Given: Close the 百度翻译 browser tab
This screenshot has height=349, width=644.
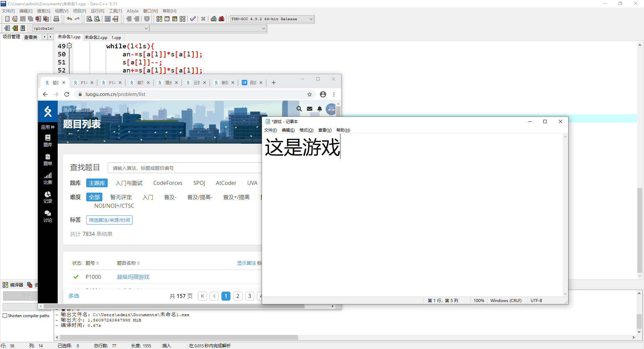Looking at the screenshot, I should 261,83.
